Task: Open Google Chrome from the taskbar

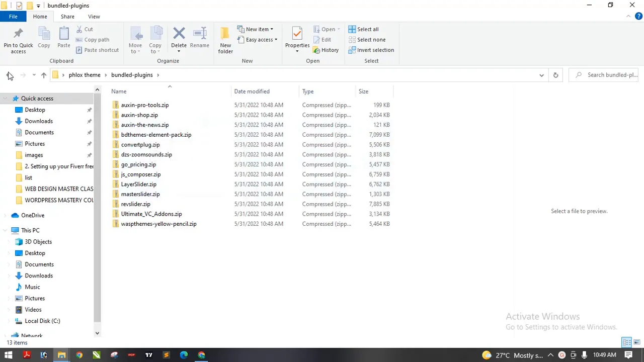Action: 79,355
